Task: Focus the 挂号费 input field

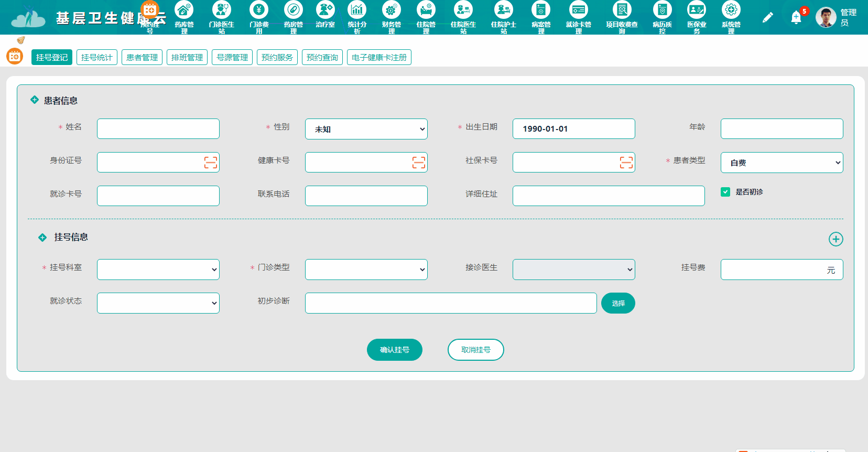Action: [782, 270]
